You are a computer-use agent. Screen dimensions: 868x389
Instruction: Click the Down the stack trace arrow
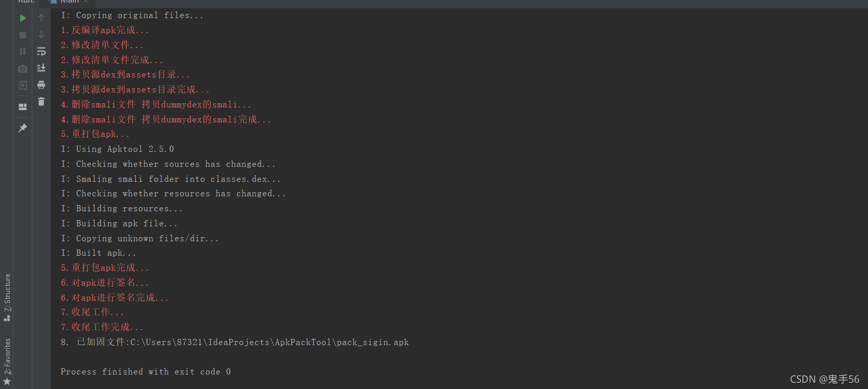click(x=41, y=35)
